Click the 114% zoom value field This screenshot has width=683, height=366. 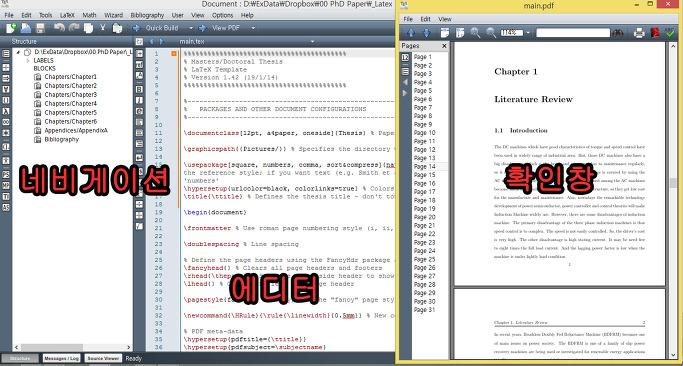click(512, 33)
